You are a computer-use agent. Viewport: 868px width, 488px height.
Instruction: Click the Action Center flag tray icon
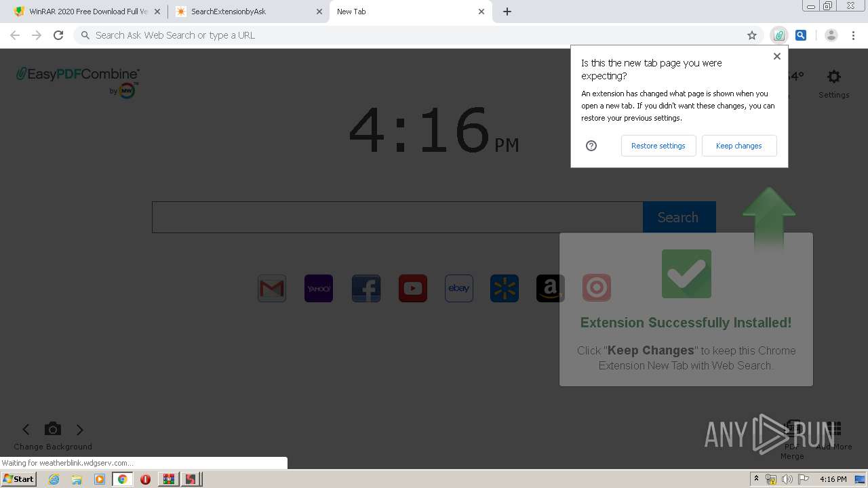pos(804,479)
